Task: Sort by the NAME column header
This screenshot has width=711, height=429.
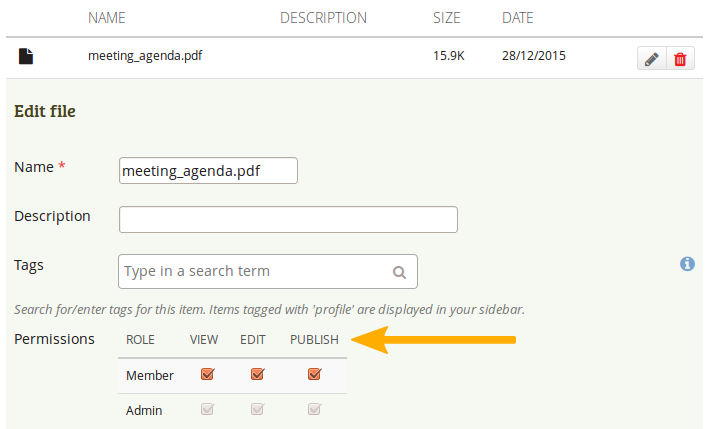Action: point(109,18)
